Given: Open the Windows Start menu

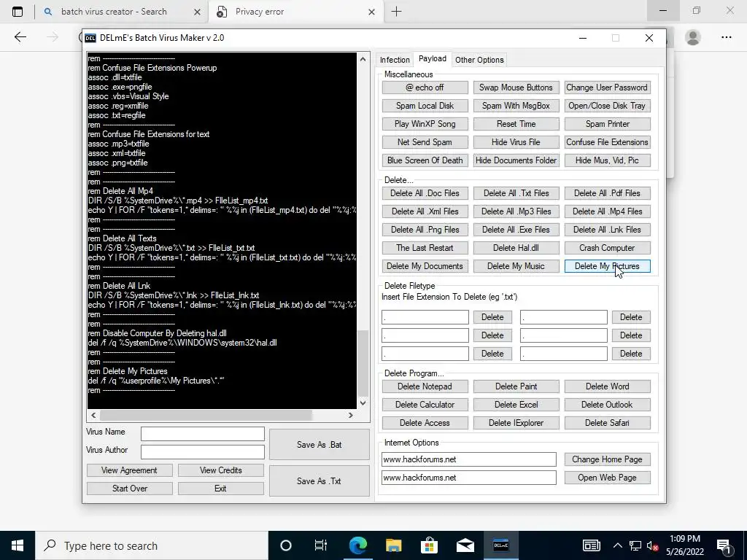Looking at the screenshot, I should (18, 545).
